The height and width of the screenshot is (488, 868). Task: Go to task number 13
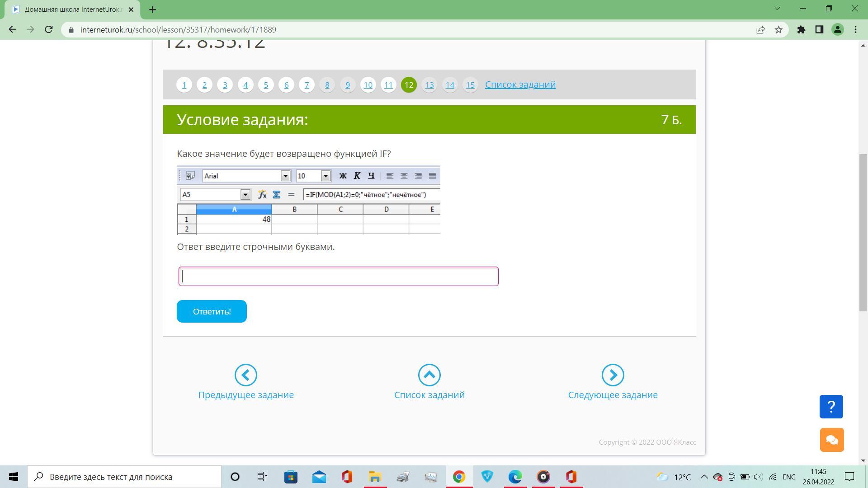[x=429, y=85]
